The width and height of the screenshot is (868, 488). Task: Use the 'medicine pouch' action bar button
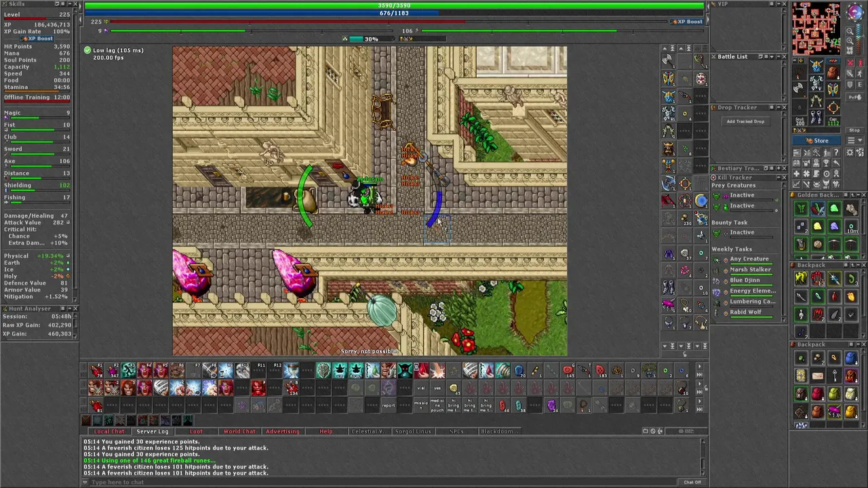click(x=437, y=405)
